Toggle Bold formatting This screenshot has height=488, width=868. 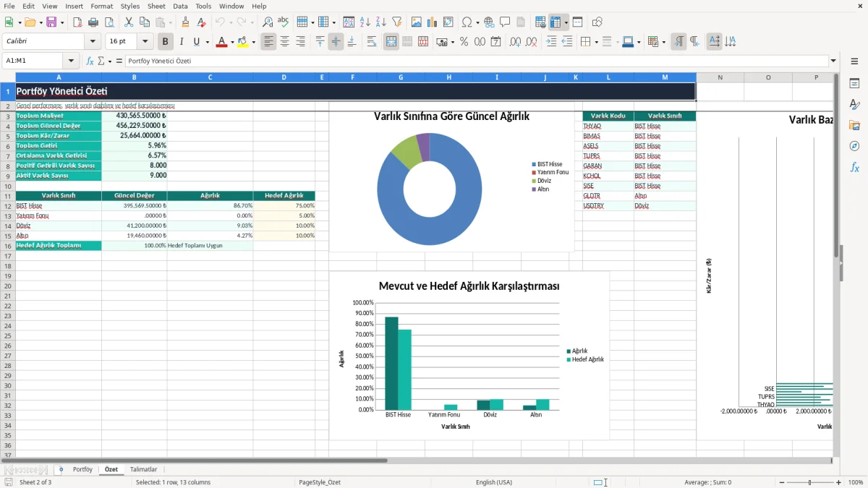[x=166, y=42]
